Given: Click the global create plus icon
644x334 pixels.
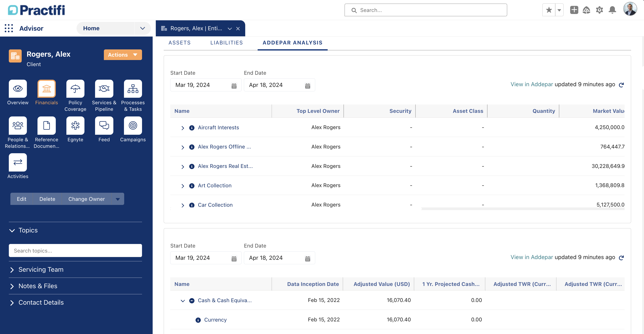Looking at the screenshot, I should coord(574,10).
